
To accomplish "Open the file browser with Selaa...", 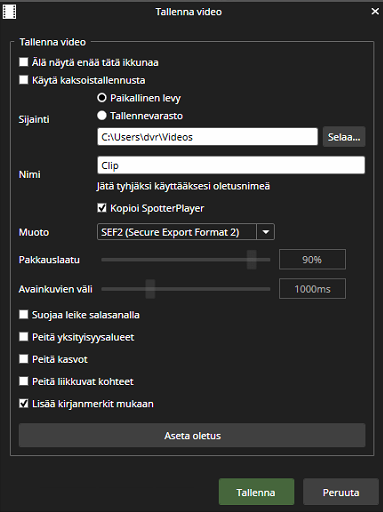I will (344, 137).
